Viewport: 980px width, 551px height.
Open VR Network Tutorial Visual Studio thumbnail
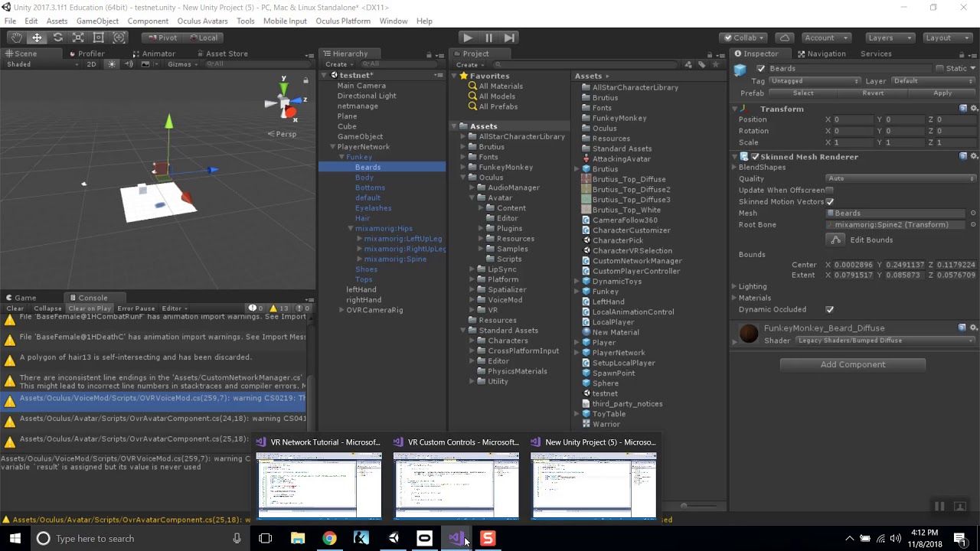(319, 479)
